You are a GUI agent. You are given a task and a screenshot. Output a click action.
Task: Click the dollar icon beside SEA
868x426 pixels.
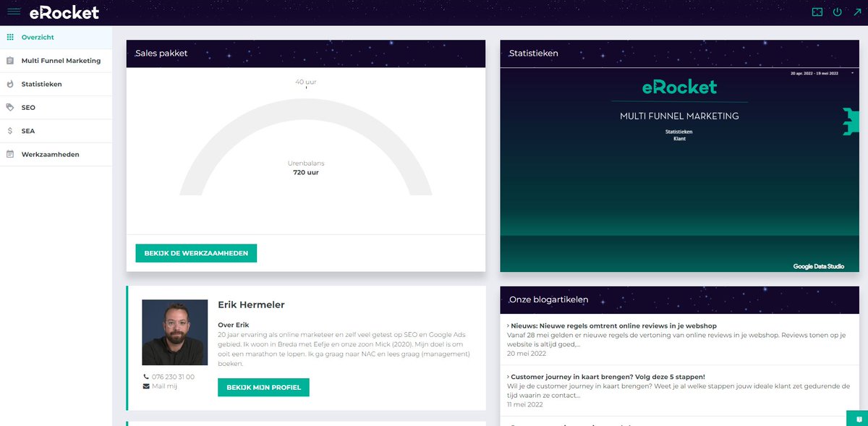click(x=10, y=131)
